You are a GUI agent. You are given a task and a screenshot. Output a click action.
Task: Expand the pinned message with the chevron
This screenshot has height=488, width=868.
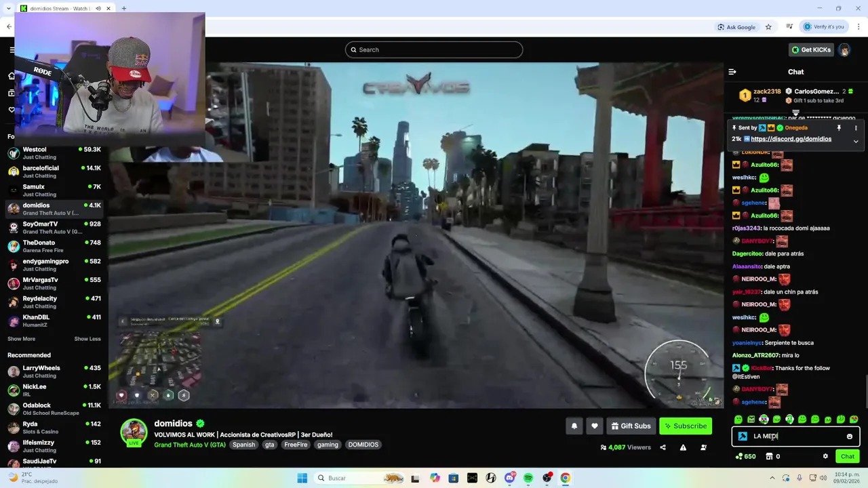tap(856, 141)
